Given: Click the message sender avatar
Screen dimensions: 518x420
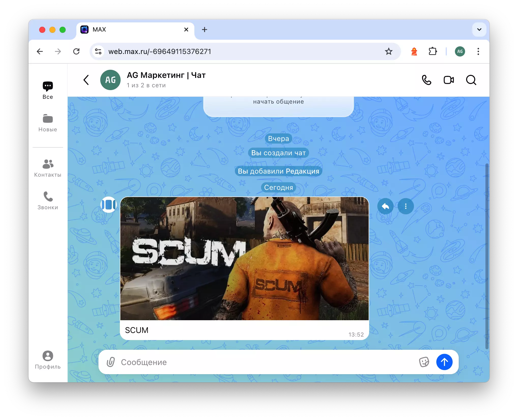Looking at the screenshot, I should (109, 204).
